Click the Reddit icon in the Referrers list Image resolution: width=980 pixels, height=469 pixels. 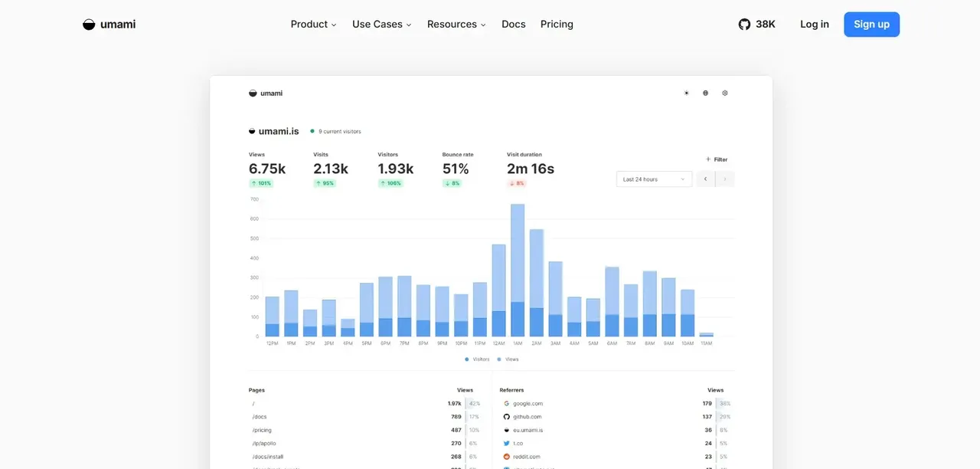click(506, 457)
